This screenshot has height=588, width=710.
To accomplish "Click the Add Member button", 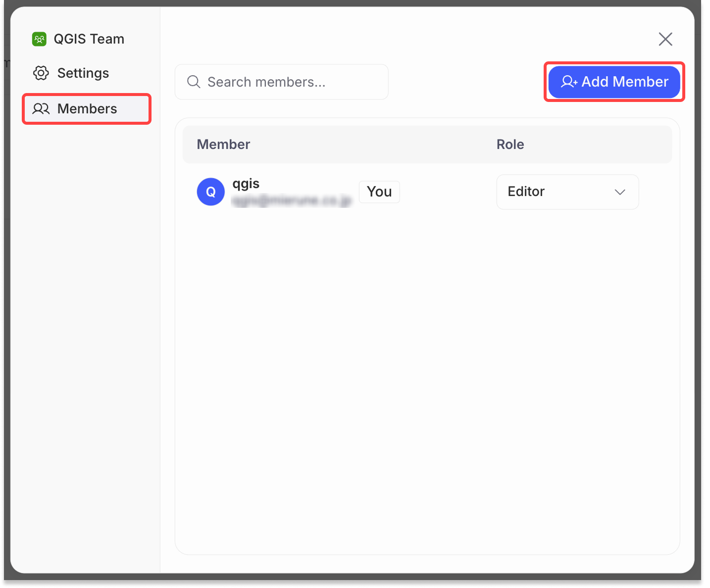I will click(614, 82).
